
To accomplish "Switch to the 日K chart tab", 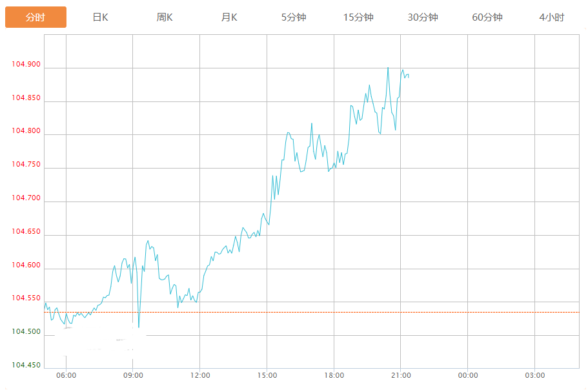I will click(100, 17).
